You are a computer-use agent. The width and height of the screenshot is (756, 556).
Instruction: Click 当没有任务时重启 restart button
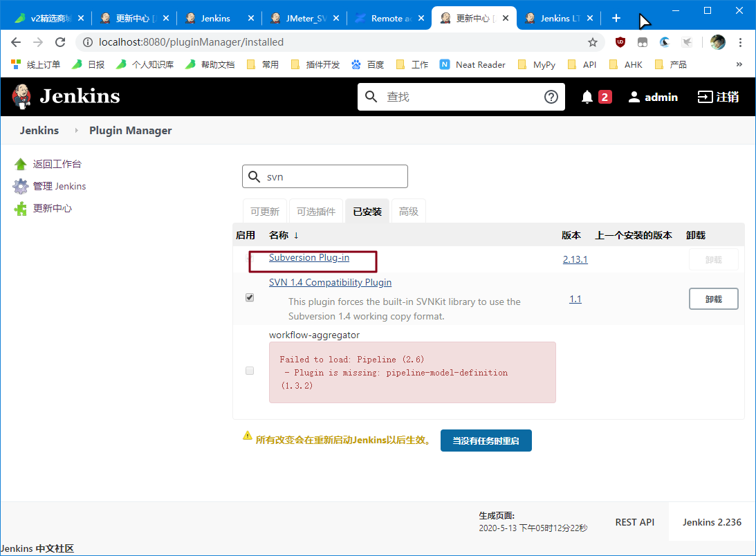(486, 441)
